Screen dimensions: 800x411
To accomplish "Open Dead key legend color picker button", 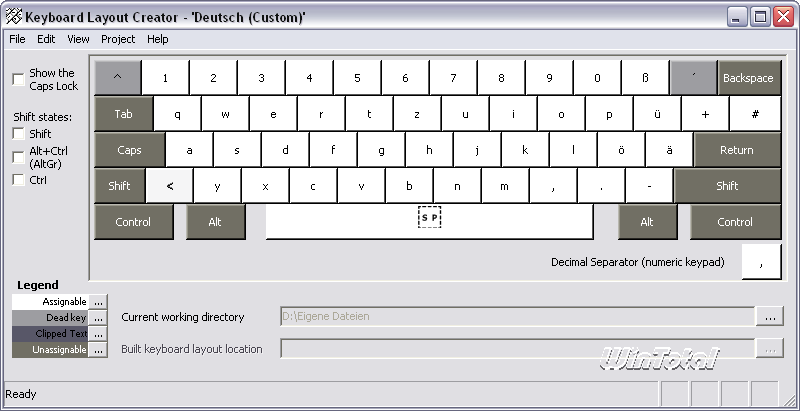I will coord(98,318).
